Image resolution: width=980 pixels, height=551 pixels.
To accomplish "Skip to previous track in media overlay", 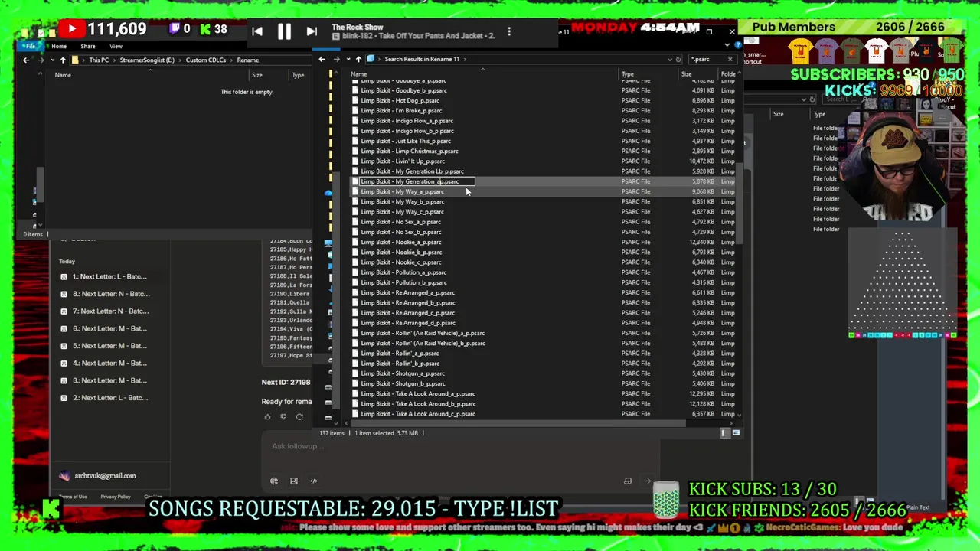I will point(257,31).
